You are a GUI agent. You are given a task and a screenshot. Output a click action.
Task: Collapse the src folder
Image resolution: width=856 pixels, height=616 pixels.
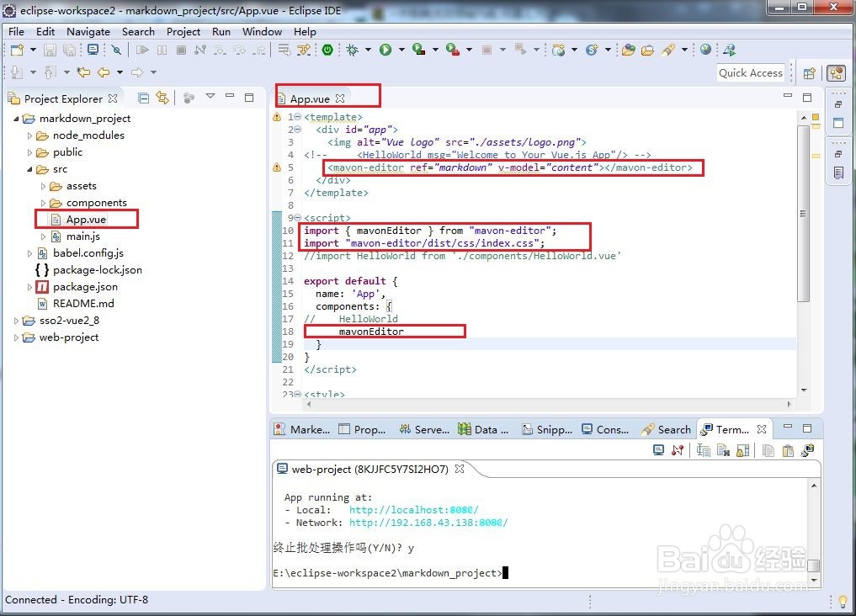28,169
